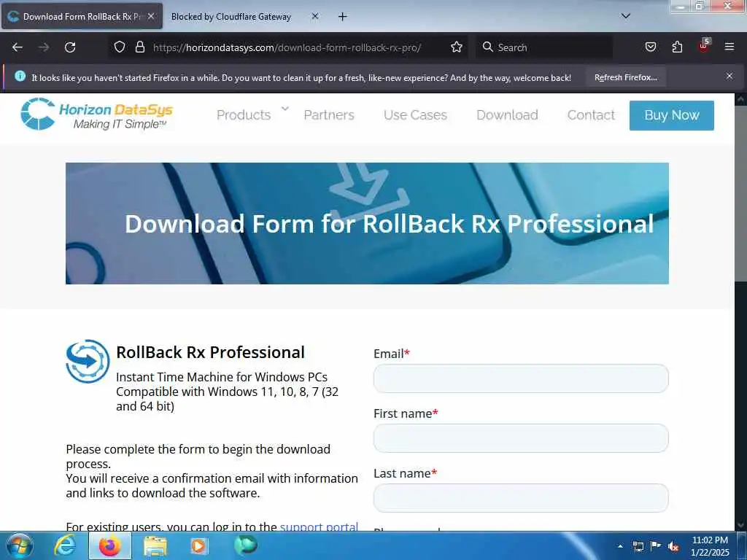This screenshot has width=747, height=560.
Task: Close the Blocked by Cloudflare Gateway tab
Action: point(315,16)
